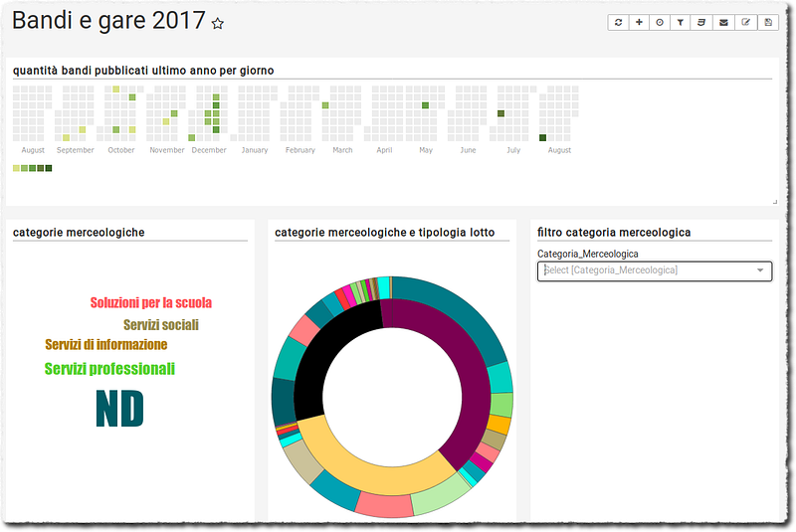Open the CSS3 style editor icon
This screenshot has width=796, height=532.
pos(701,22)
